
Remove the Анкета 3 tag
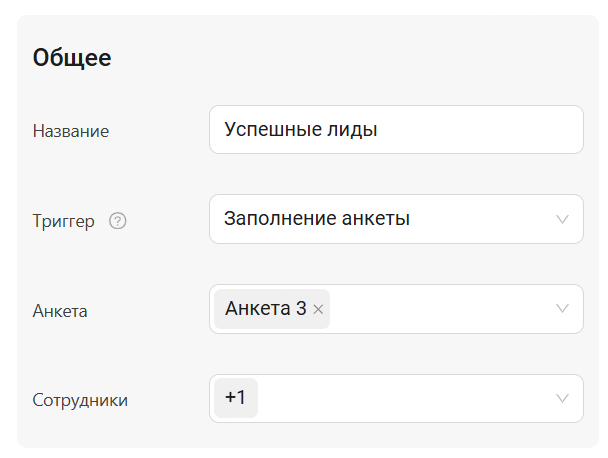pos(318,310)
